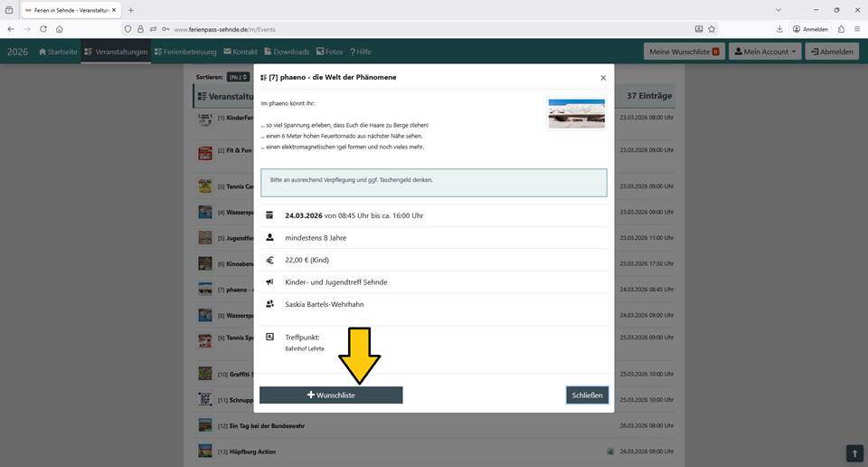Open the Hilfe page
This screenshot has height=467, width=868.
361,52
